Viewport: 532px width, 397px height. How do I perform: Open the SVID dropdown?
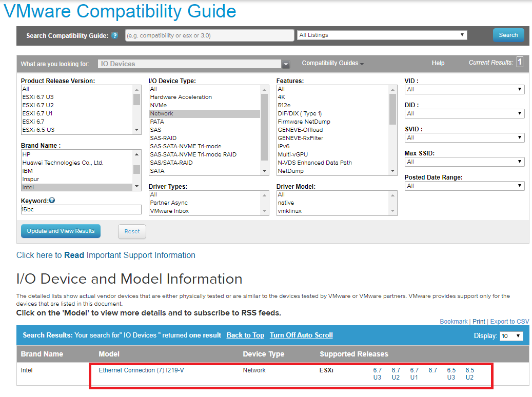[464, 137]
